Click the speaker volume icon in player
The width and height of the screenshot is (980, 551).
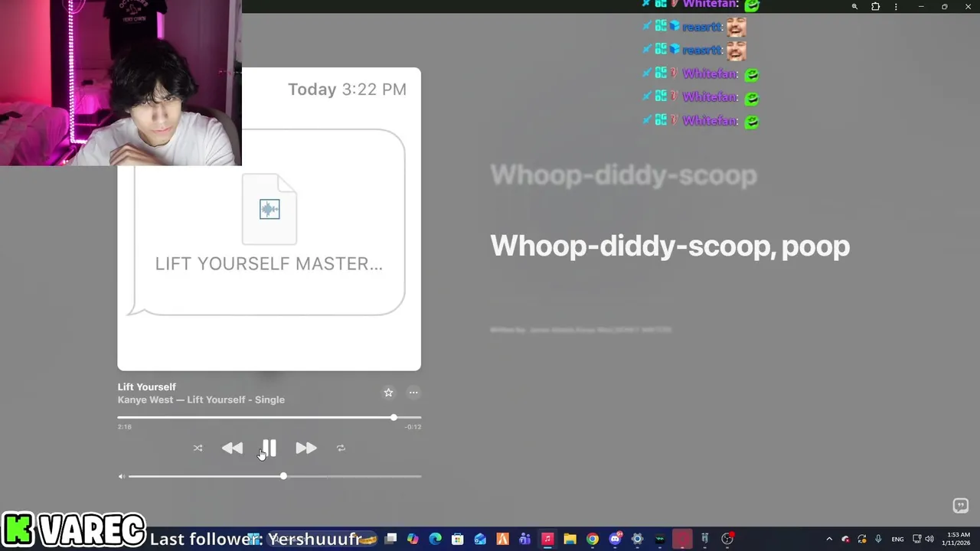(x=121, y=476)
